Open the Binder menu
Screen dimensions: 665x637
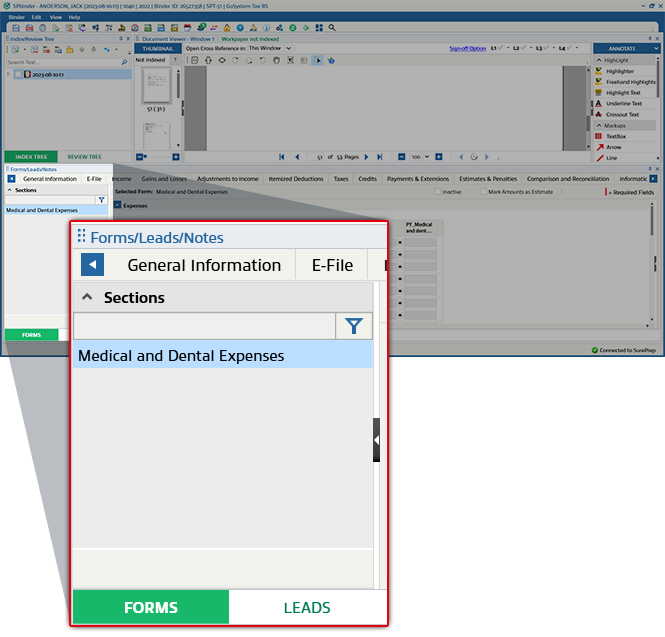17,17
